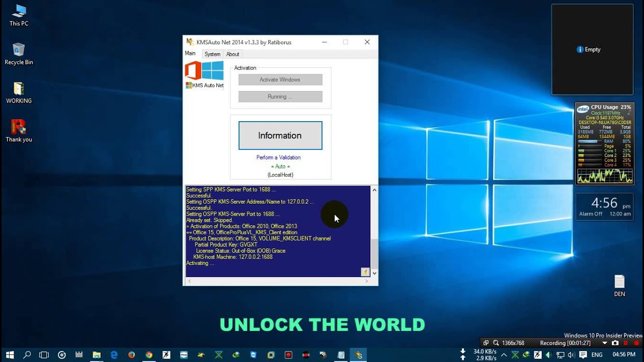This screenshot has height=362, width=644.
Task: Open the recorder dropdown arrow
Action: (x=605, y=343)
